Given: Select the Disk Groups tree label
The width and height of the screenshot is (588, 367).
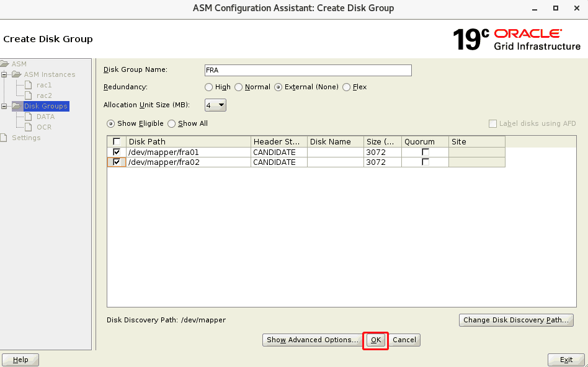Looking at the screenshot, I should click(46, 106).
